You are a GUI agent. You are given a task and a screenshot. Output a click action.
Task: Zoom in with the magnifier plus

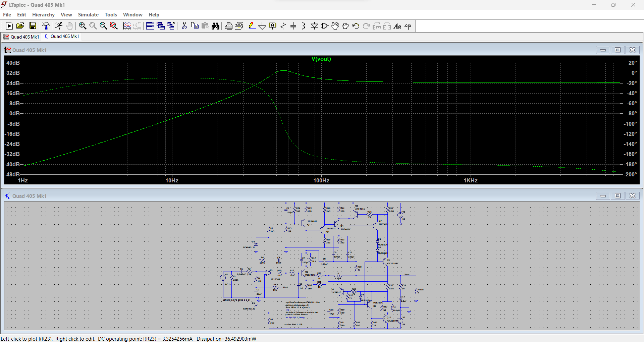[83, 26]
